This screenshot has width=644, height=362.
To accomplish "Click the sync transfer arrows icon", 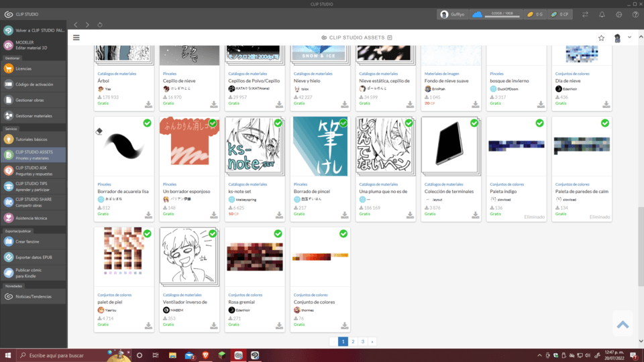I will click(x=585, y=14).
